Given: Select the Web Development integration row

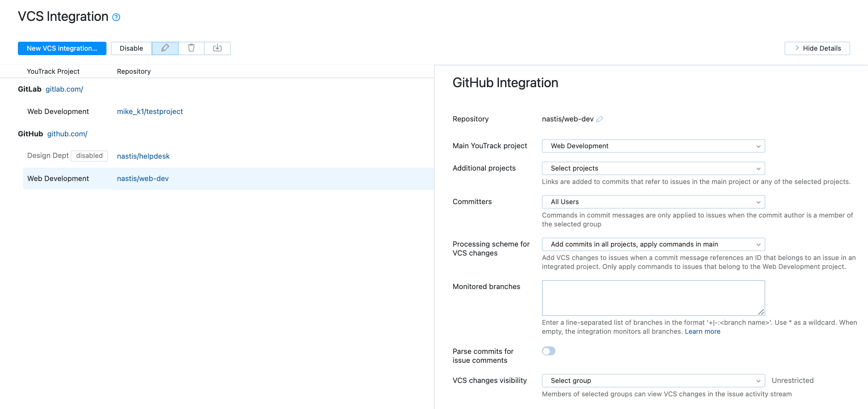Looking at the screenshot, I should pyautogui.click(x=58, y=178).
